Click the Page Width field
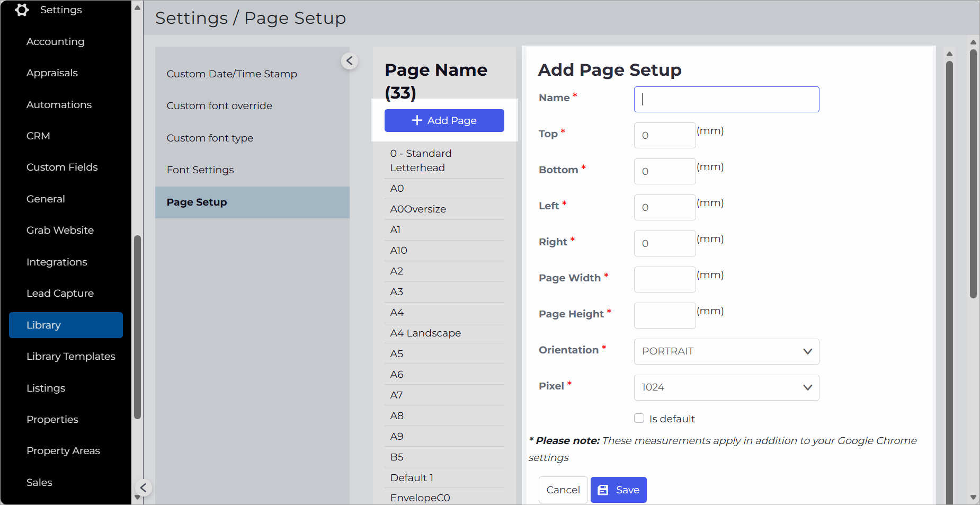The image size is (980, 505). (665, 279)
